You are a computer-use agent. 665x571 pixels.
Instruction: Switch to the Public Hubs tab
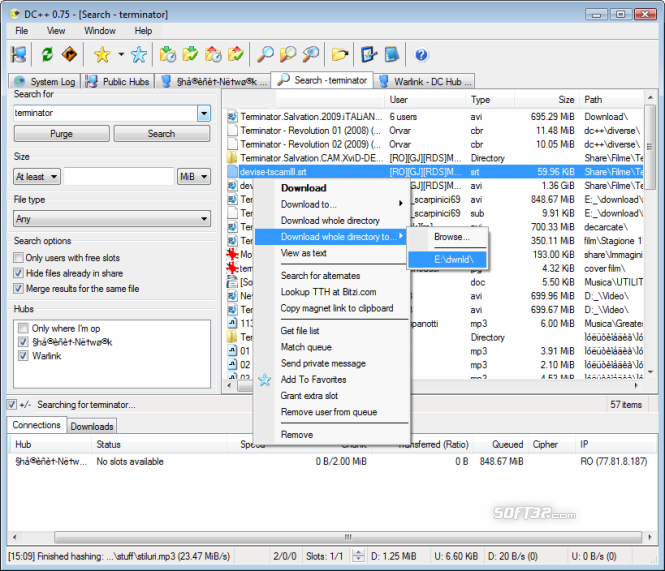(x=117, y=81)
